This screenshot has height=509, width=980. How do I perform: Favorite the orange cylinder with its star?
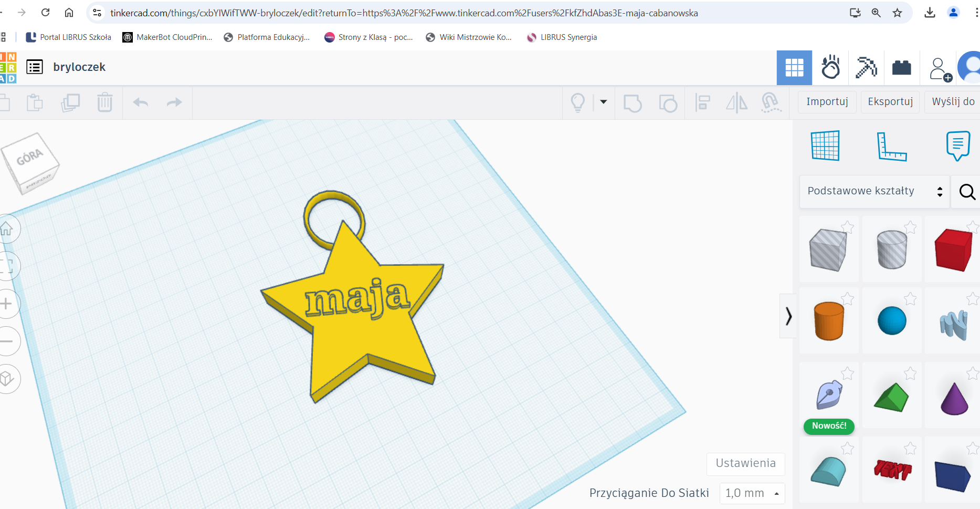[x=847, y=299]
